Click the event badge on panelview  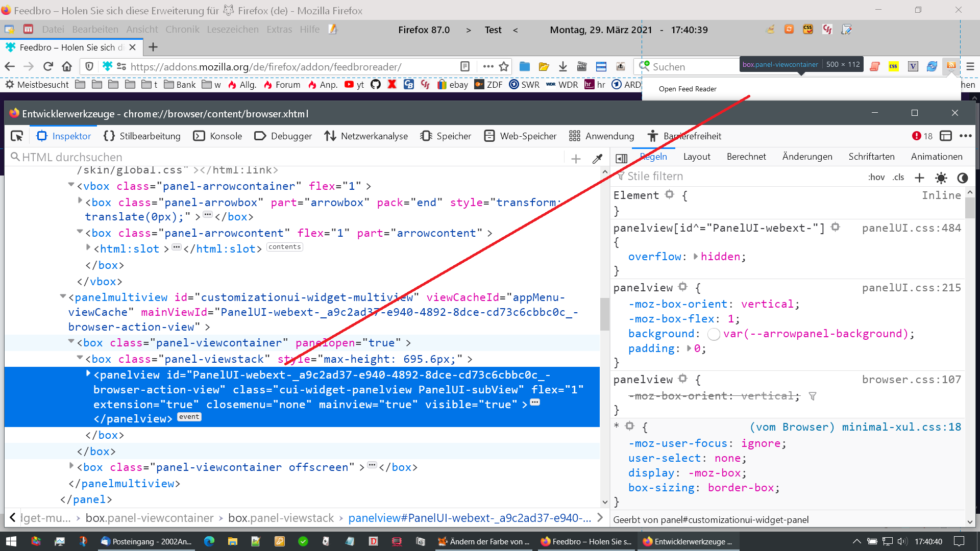pyautogui.click(x=189, y=417)
